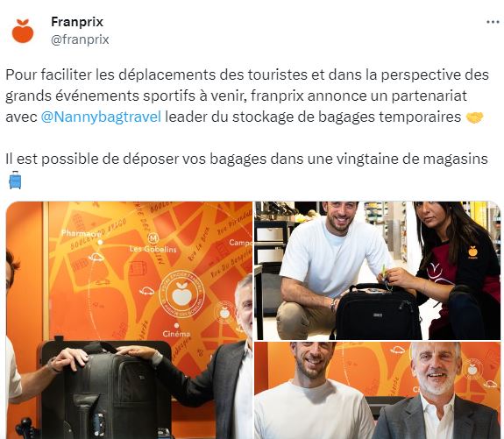The height and width of the screenshot is (439, 504).
Task: Select the Cinéma label on the map
Action: tap(176, 334)
